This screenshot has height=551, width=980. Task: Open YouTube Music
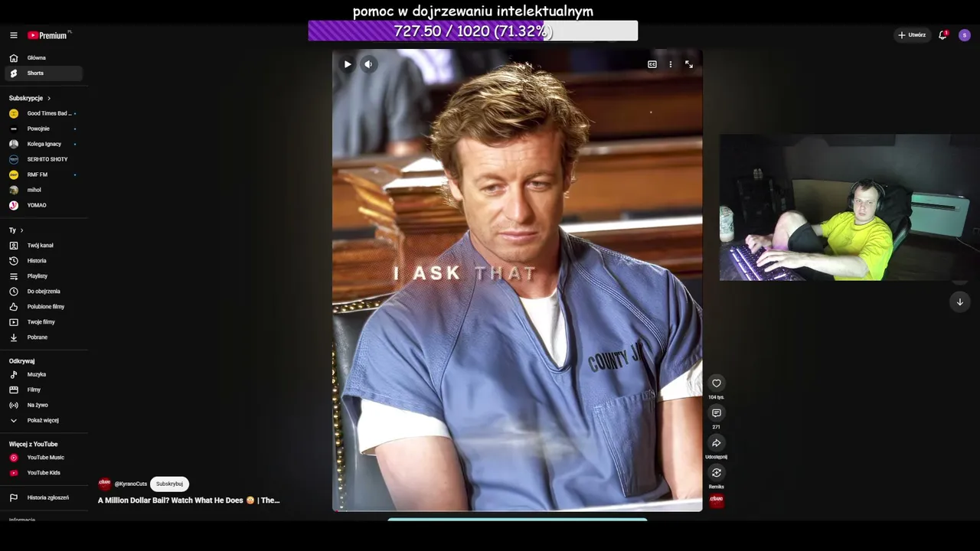(44, 458)
